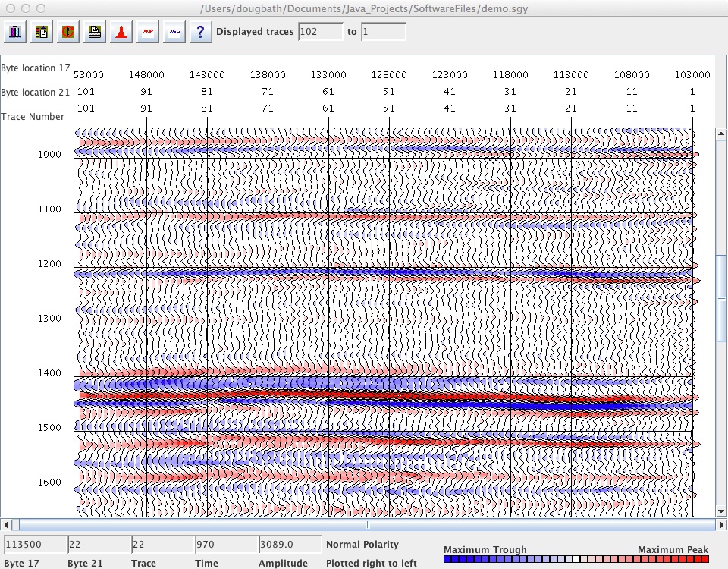This screenshot has height=569, width=728.
Task: Click the printer toolbar icon
Action: 94,32
